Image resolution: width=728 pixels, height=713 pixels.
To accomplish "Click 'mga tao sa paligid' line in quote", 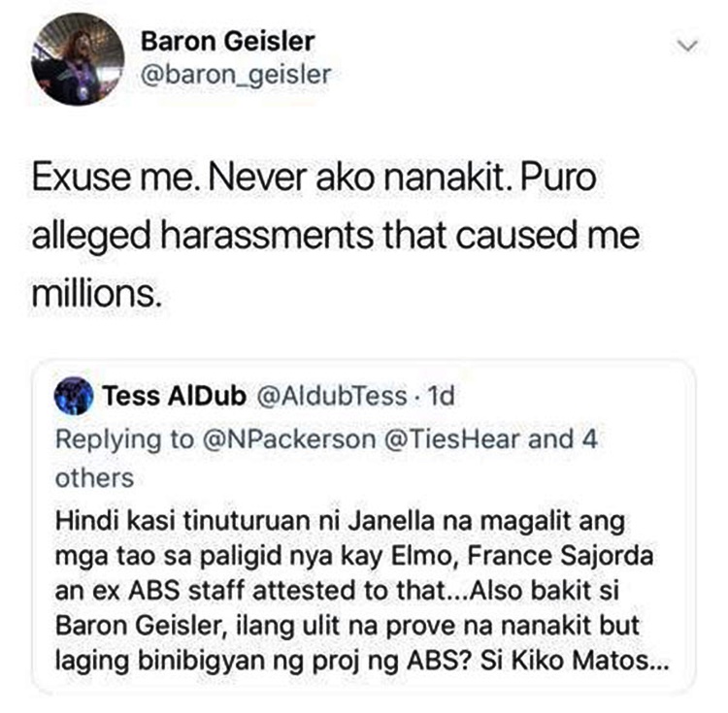I will (354, 556).
